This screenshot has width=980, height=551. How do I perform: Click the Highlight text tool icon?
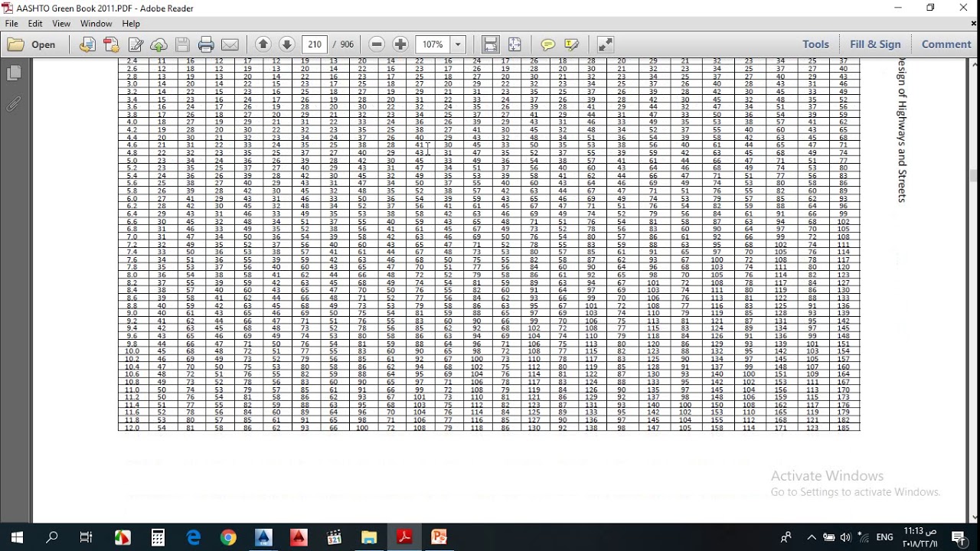click(x=571, y=44)
